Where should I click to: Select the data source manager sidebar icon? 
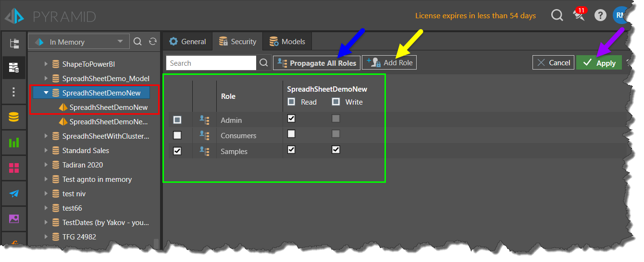coord(14,67)
